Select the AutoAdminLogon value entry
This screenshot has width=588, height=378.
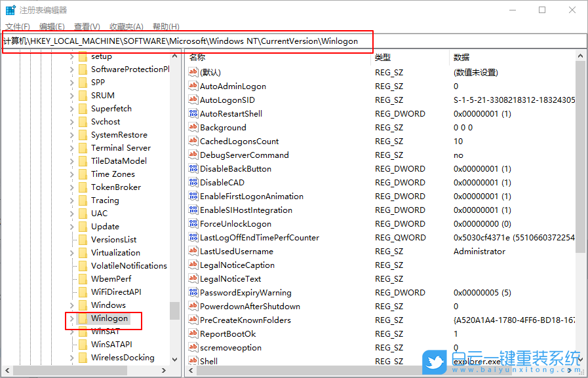point(233,86)
